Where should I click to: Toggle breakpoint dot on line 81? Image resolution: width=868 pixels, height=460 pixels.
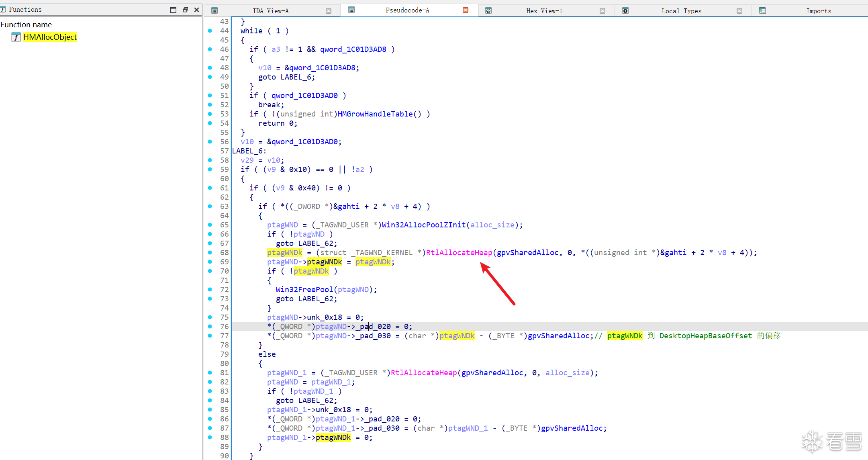210,373
